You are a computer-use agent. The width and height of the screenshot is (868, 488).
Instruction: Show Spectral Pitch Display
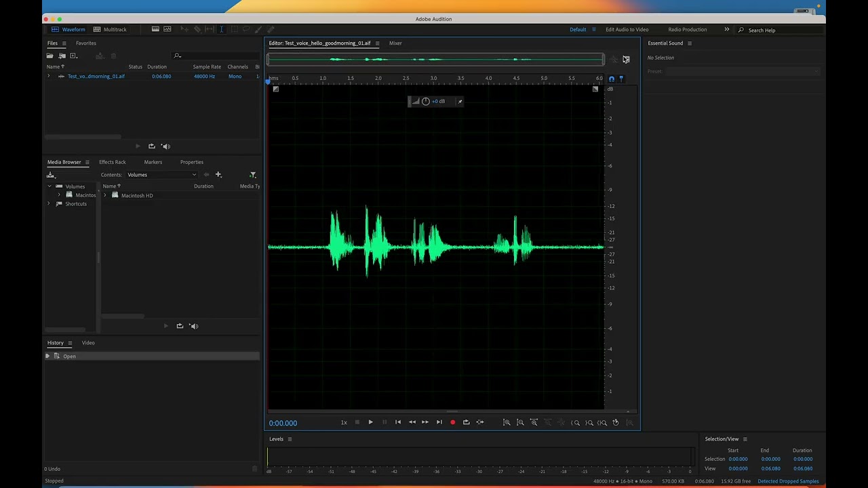click(167, 29)
